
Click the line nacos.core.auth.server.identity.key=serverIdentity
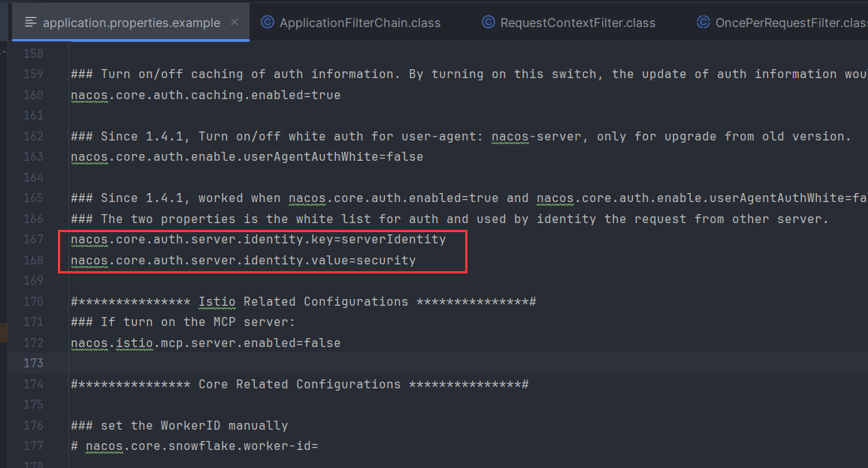pyautogui.click(x=258, y=240)
